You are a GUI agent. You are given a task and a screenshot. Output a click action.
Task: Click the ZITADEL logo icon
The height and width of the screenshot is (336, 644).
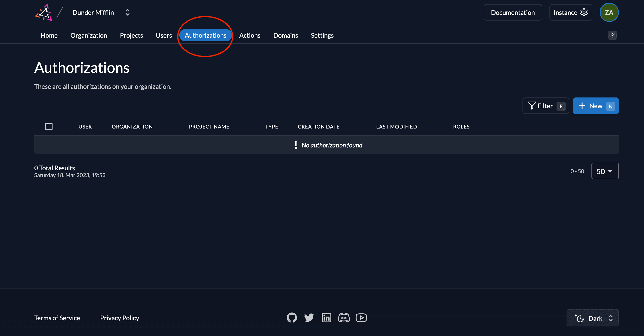coord(44,13)
